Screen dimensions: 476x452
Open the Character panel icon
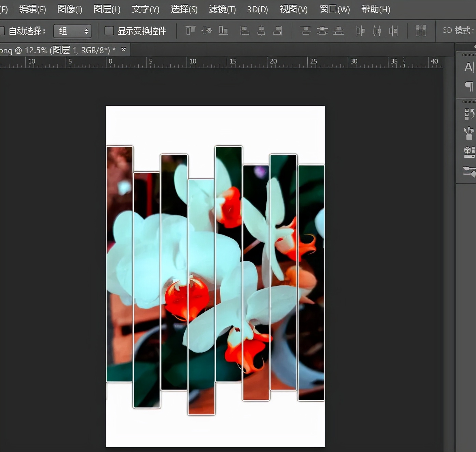469,67
